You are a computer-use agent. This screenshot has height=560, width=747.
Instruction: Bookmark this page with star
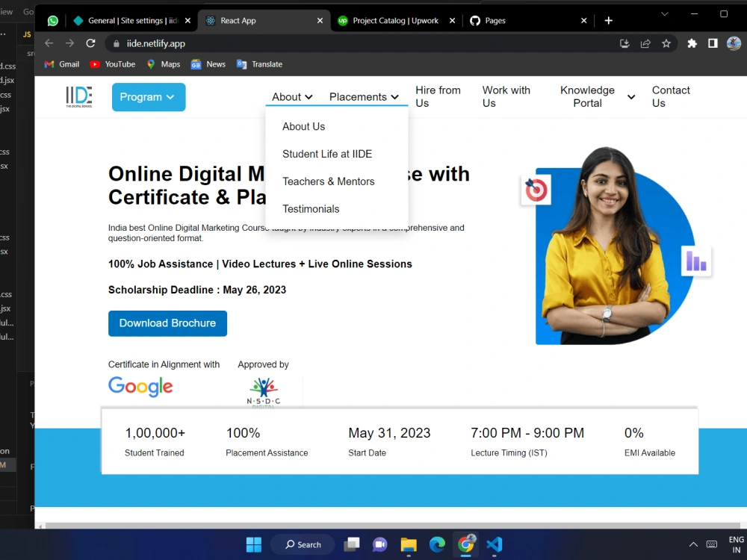click(666, 43)
